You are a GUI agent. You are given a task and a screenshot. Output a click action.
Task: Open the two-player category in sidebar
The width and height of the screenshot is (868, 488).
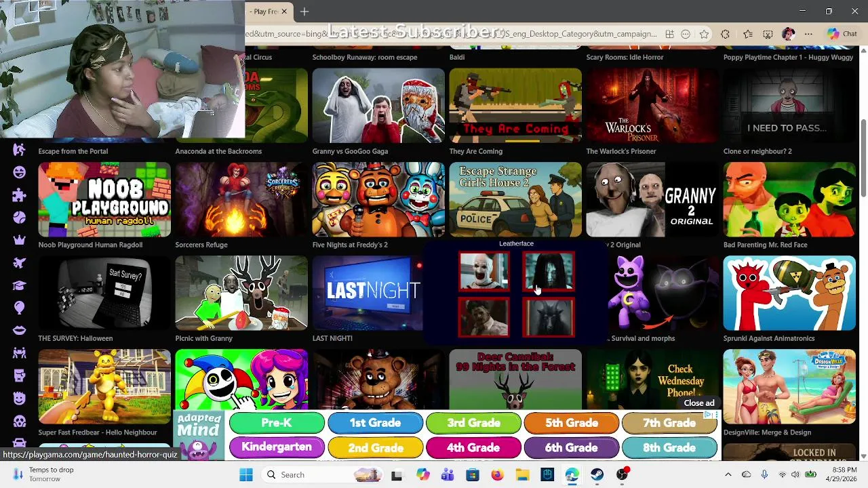pos(19,353)
